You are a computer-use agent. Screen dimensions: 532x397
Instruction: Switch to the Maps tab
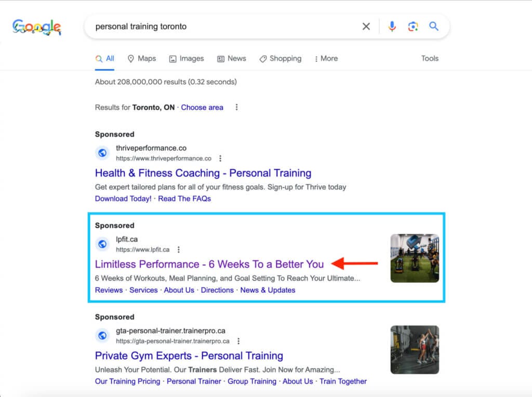[142, 59]
